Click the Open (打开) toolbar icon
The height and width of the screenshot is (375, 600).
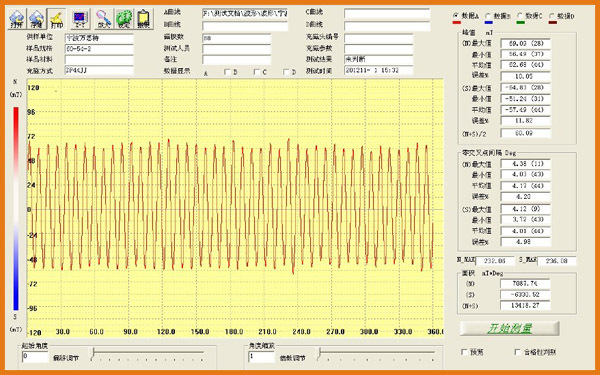pyautogui.click(x=17, y=19)
